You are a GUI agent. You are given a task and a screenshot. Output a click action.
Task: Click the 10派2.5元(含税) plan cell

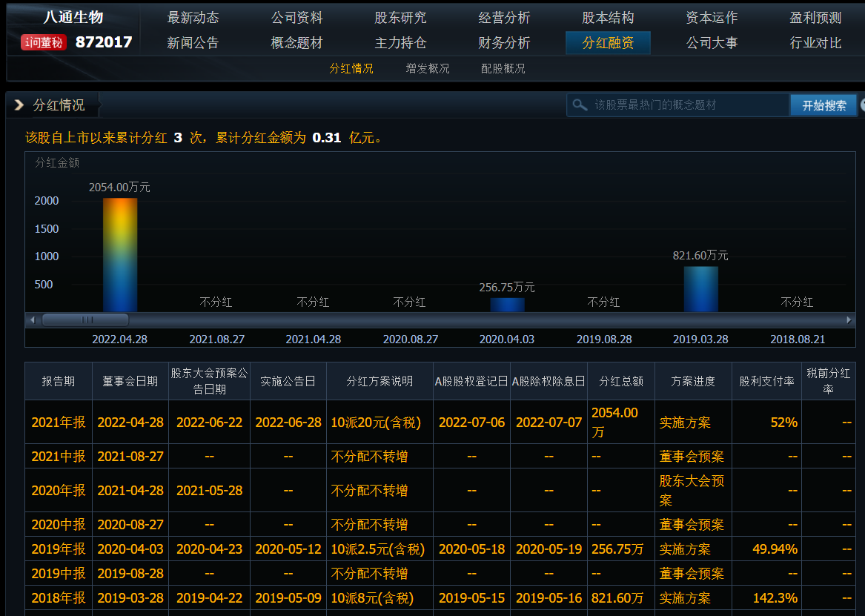coord(378,549)
